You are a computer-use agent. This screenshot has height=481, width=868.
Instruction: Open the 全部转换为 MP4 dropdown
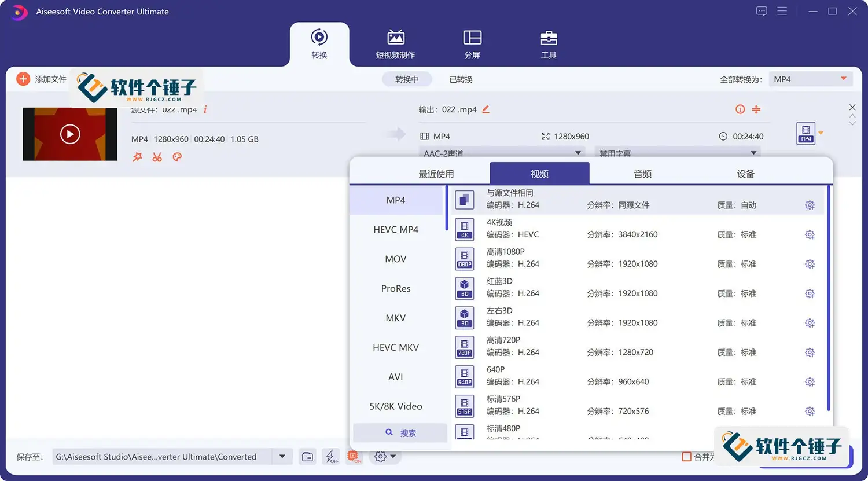pos(810,79)
